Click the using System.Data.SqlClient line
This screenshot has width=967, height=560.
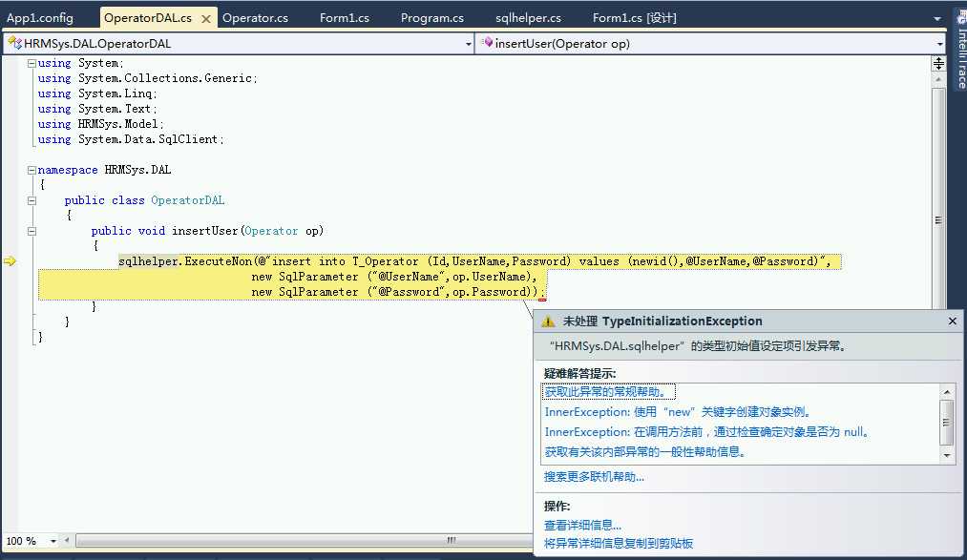[130, 139]
